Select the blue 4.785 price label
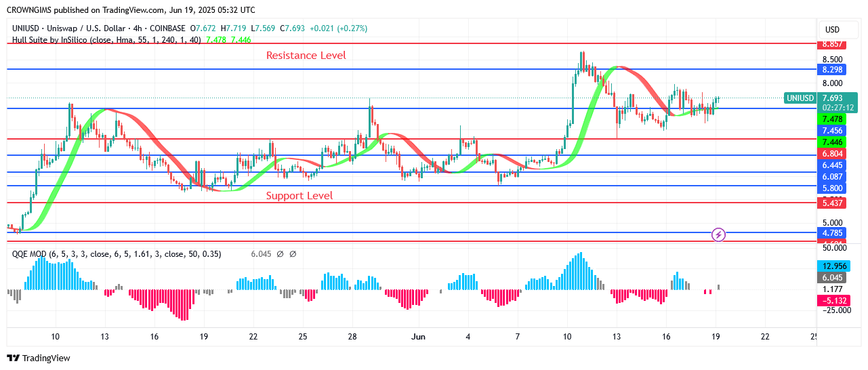 pos(833,232)
